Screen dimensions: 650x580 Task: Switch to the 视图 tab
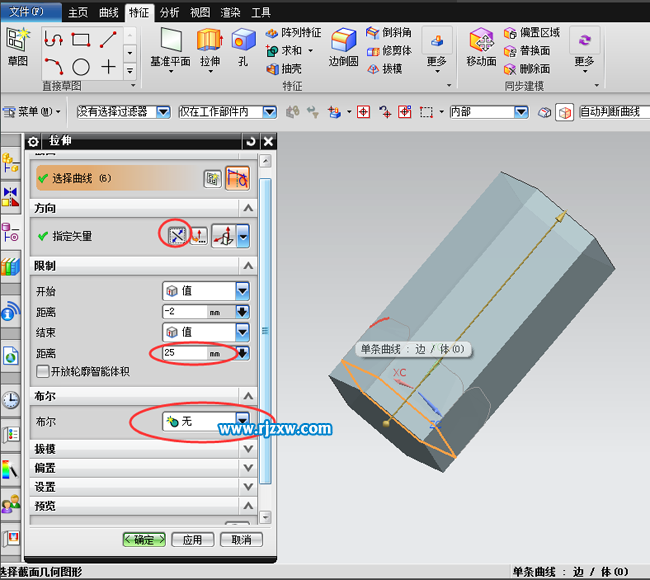[200, 13]
